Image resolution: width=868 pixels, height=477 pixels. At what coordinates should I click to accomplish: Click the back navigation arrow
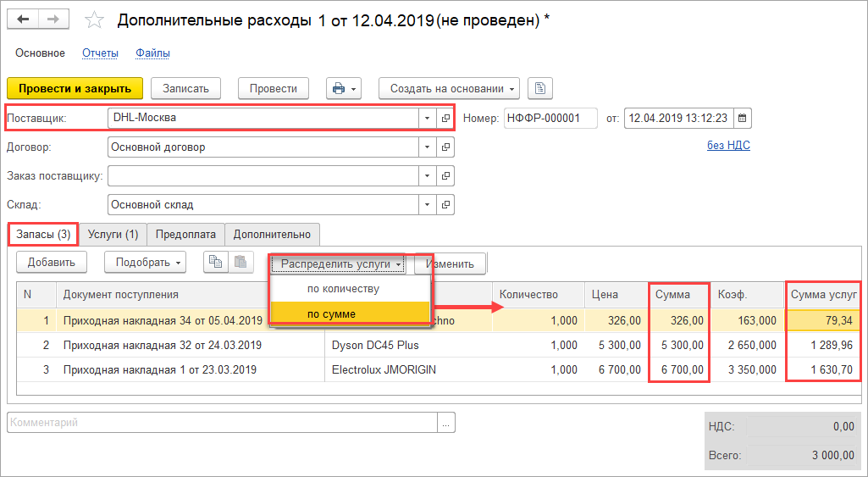coord(24,19)
